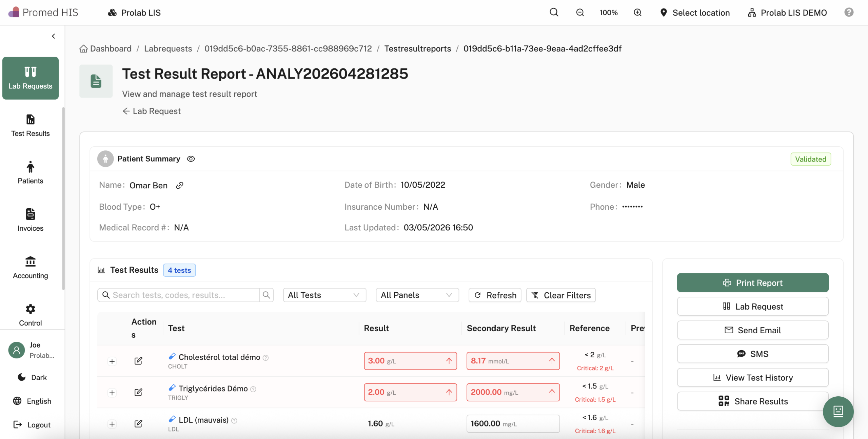Open the floating chat assistant button
The image size is (868, 439).
(x=838, y=411)
